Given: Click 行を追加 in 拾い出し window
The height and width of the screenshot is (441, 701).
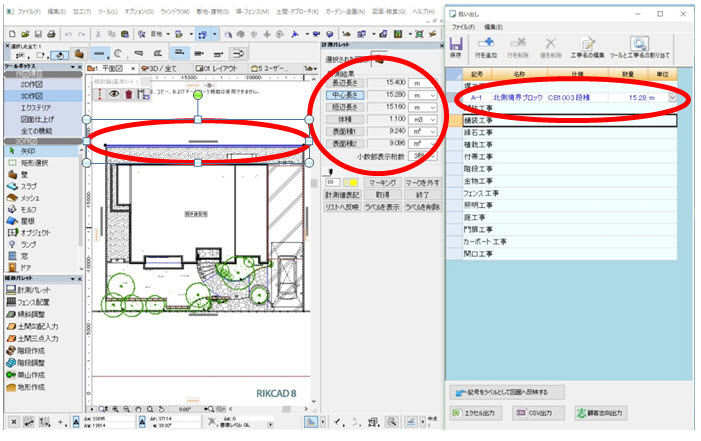Looking at the screenshot, I should point(486,47).
